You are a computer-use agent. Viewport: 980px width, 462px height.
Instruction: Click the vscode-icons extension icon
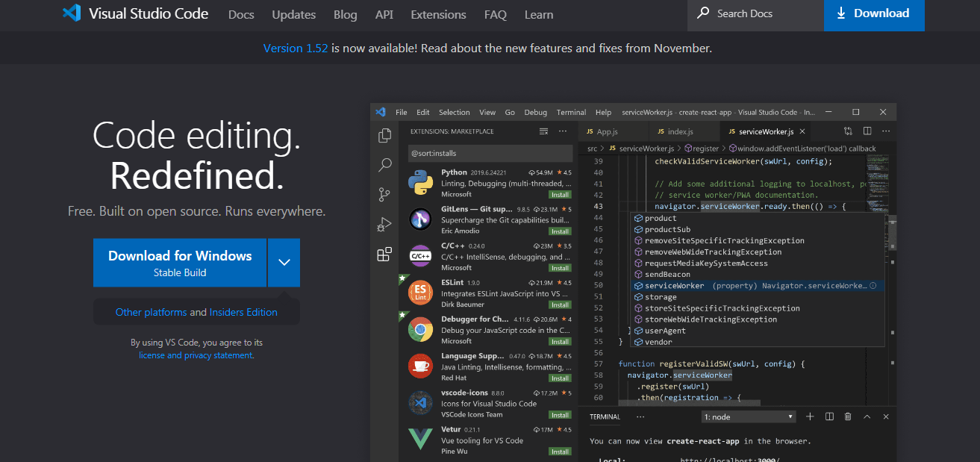pyautogui.click(x=421, y=403)
